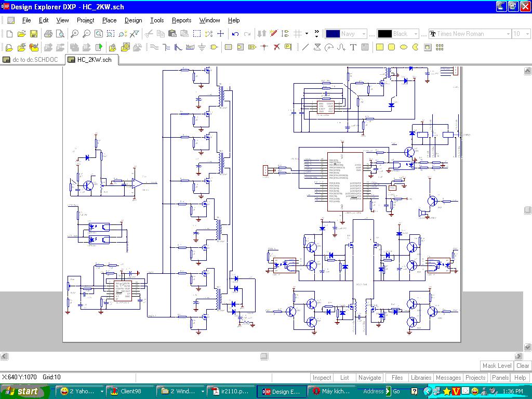Screen dimensions: 532x399
Task: Open the Navy color dropdown
Action: 364,34
